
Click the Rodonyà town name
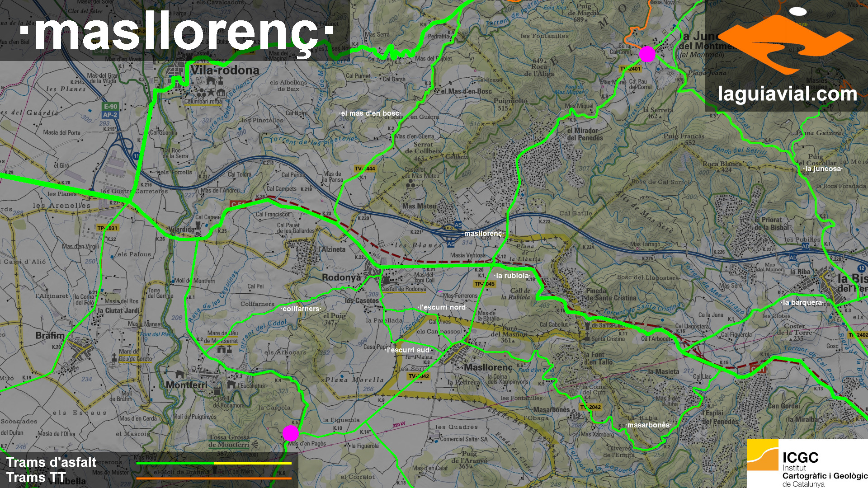click(341, 277)
